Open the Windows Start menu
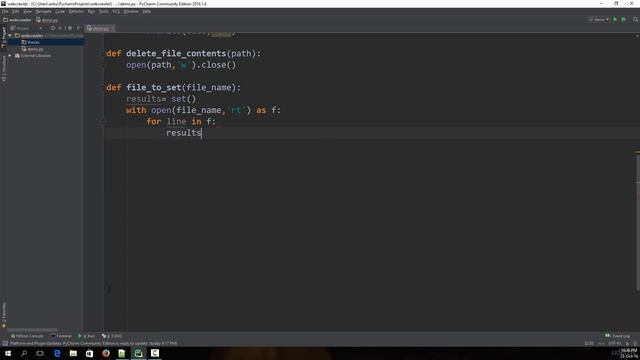The width and height of the screenshot is (640, 360). [8, 353]
